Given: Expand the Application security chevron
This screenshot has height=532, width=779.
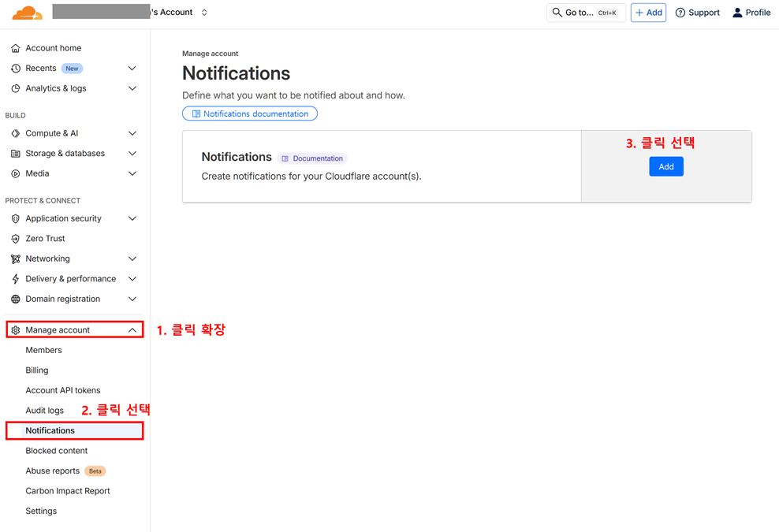Looking at the screenshot, I should point(132,218).
